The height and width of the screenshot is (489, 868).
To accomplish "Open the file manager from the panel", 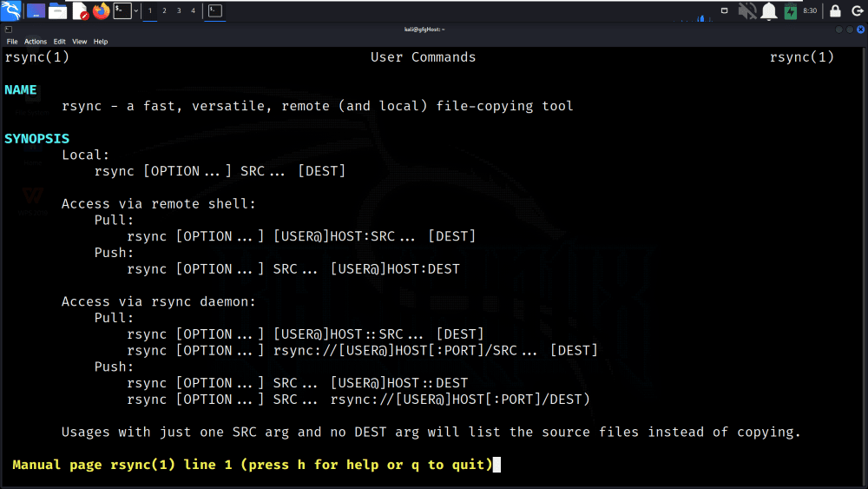I will [x=57, y=10].
